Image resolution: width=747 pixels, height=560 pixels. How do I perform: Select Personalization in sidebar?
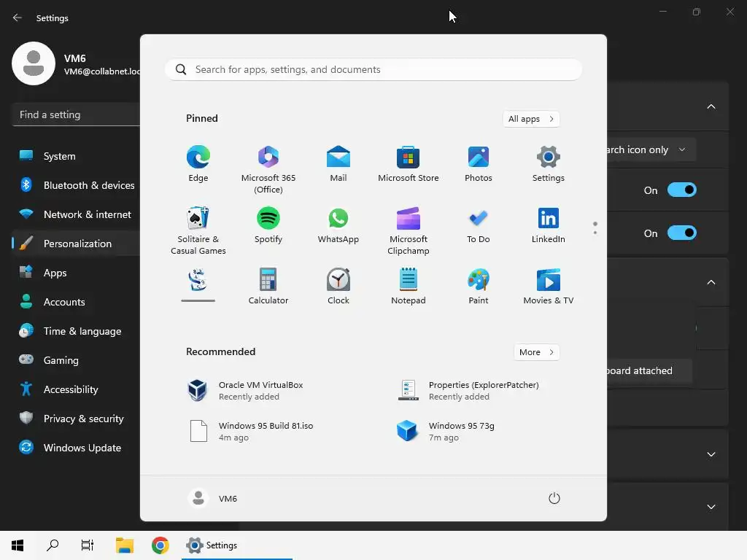pyautogui.click(x=76, y=244)
